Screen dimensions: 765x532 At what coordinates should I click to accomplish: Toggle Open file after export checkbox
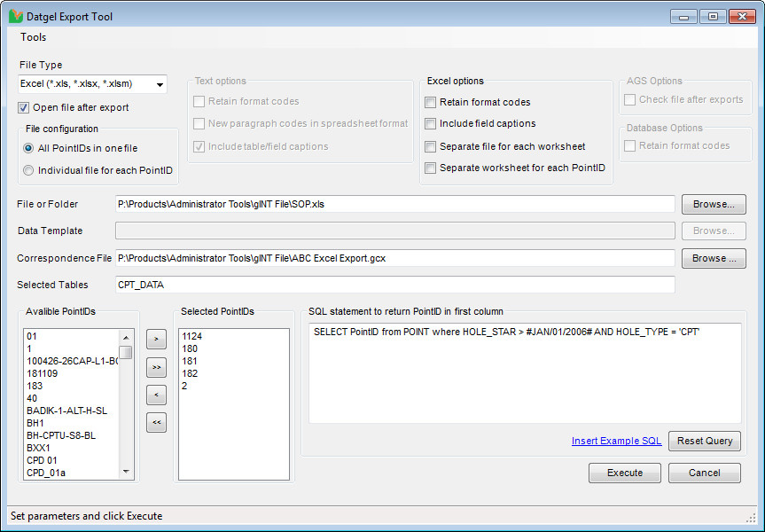pos(23,107)
